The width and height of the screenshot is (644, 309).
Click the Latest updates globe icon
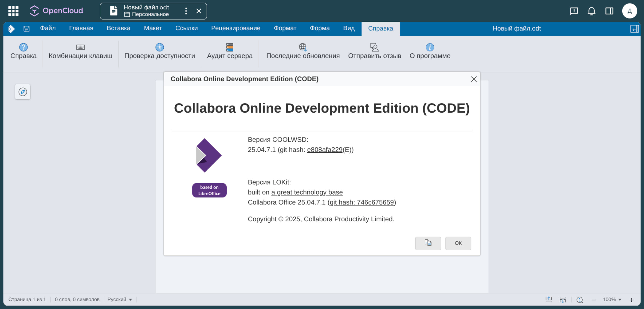[303, 47]
